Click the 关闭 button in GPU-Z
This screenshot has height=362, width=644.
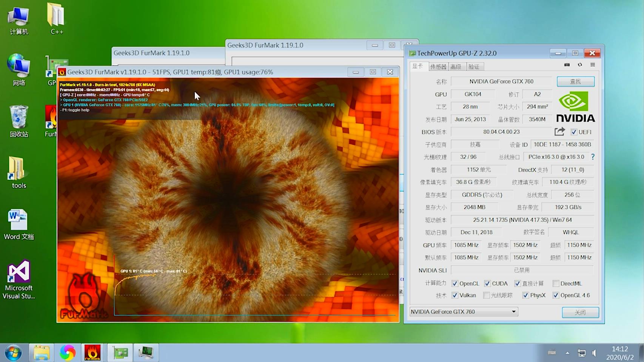point(580,312)
